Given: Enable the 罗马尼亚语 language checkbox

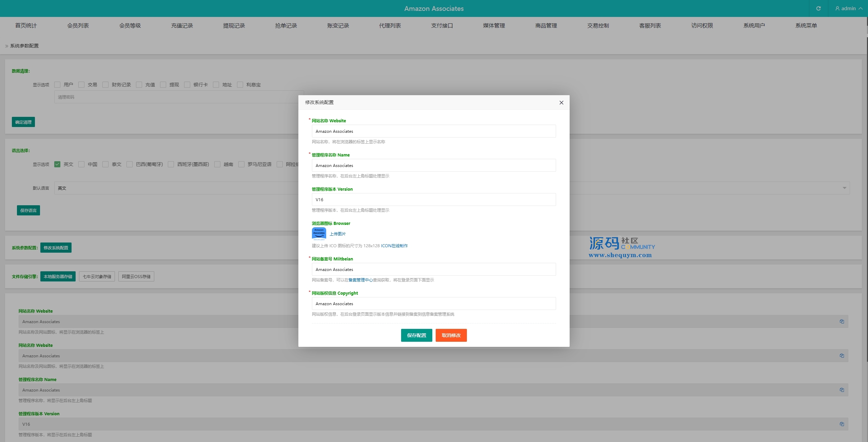Looking at the screenshot, I should pyautogui.click(x=241, y=164).
